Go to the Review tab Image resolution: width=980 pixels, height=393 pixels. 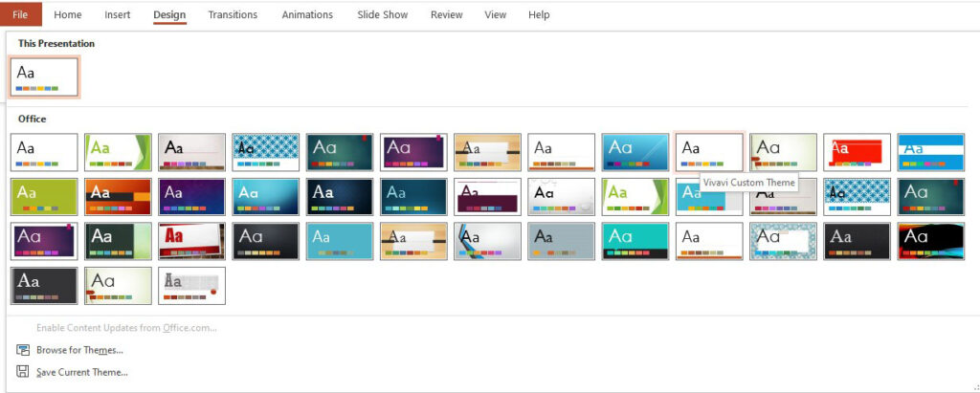pos(447,14)
